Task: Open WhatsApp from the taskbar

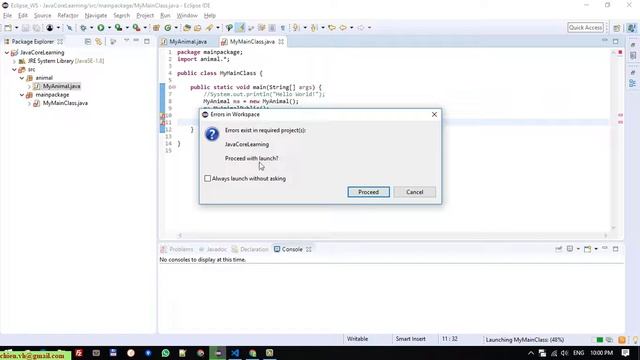Action: (165, 353)
